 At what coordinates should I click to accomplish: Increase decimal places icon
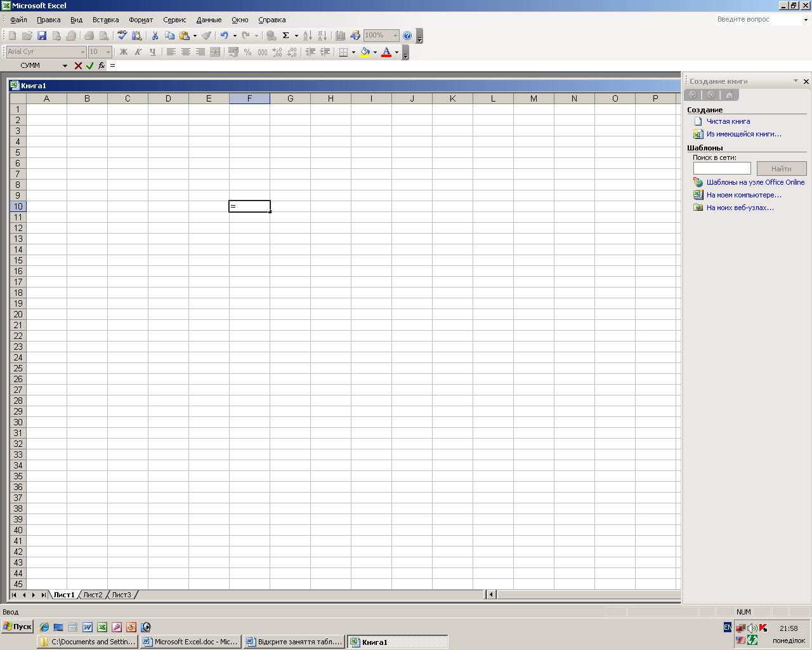277,52
